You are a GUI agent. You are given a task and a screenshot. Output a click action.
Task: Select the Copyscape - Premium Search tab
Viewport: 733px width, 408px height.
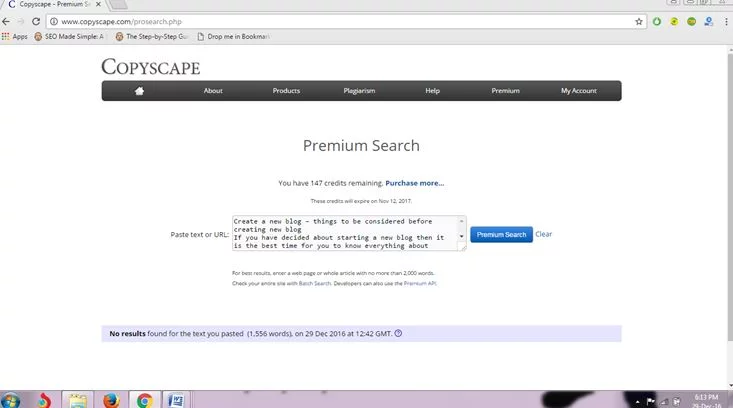coord(52,4)
